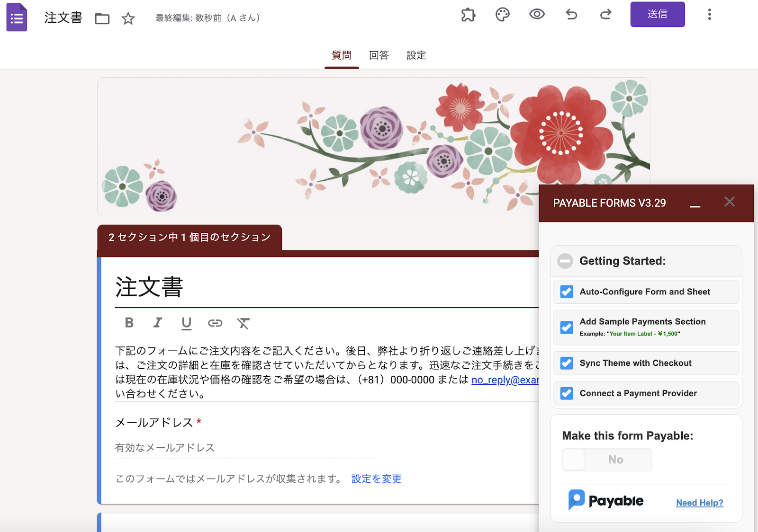Clear text formatting
The image size is (758, 532).
(243, 323)
